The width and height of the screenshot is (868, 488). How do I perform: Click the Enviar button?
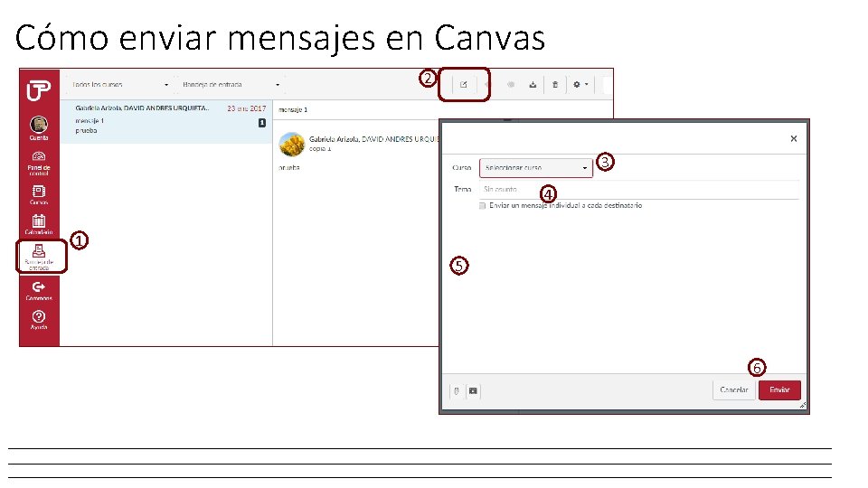[779, 389]
